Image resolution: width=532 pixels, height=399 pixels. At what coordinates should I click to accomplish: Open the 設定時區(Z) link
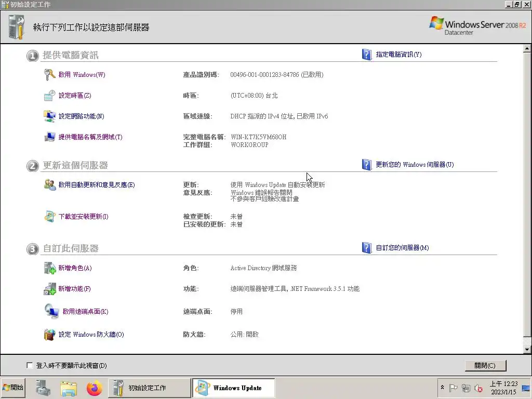pyautogui.click(x=75, y=96)
